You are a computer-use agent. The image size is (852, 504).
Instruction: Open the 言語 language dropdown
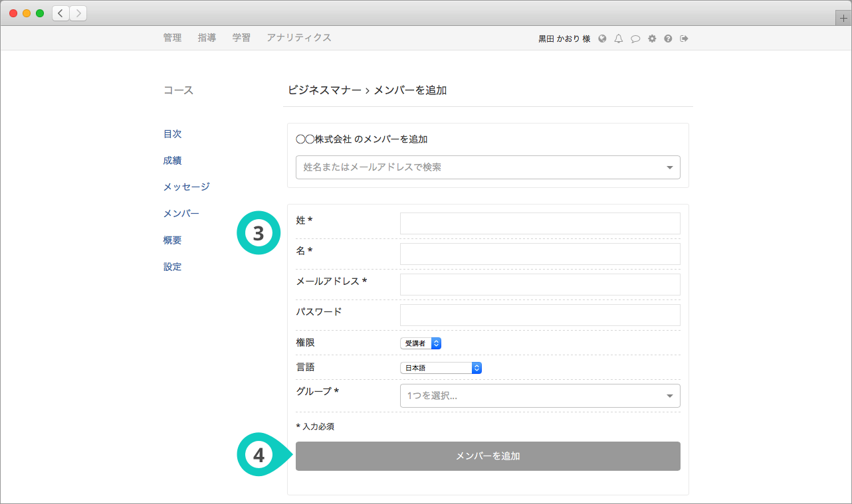[441, 368]
